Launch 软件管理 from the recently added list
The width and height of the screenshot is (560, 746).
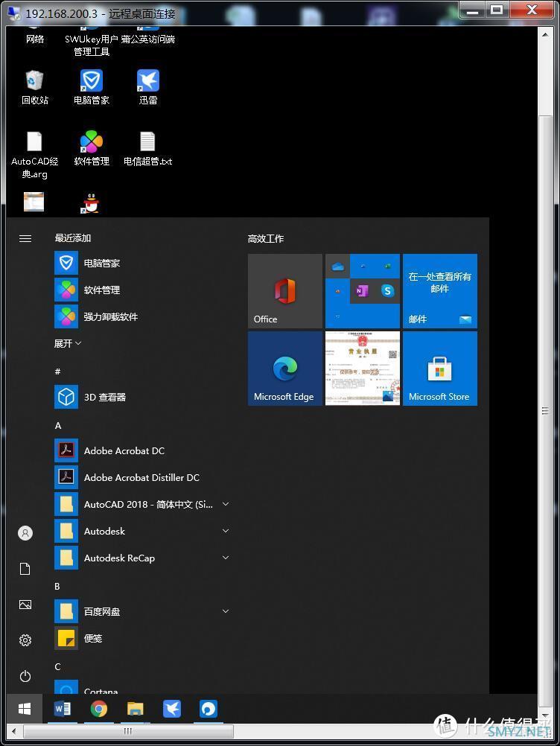click(143, 290)
